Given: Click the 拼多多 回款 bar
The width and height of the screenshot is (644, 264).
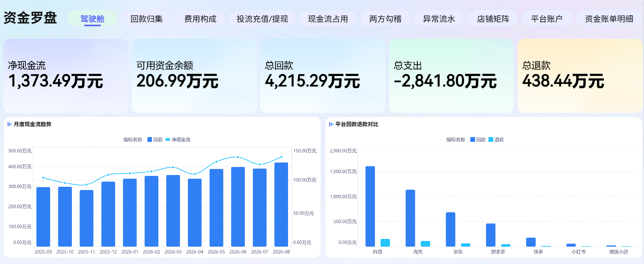Looking at the screenshot, I should (491, 235).
